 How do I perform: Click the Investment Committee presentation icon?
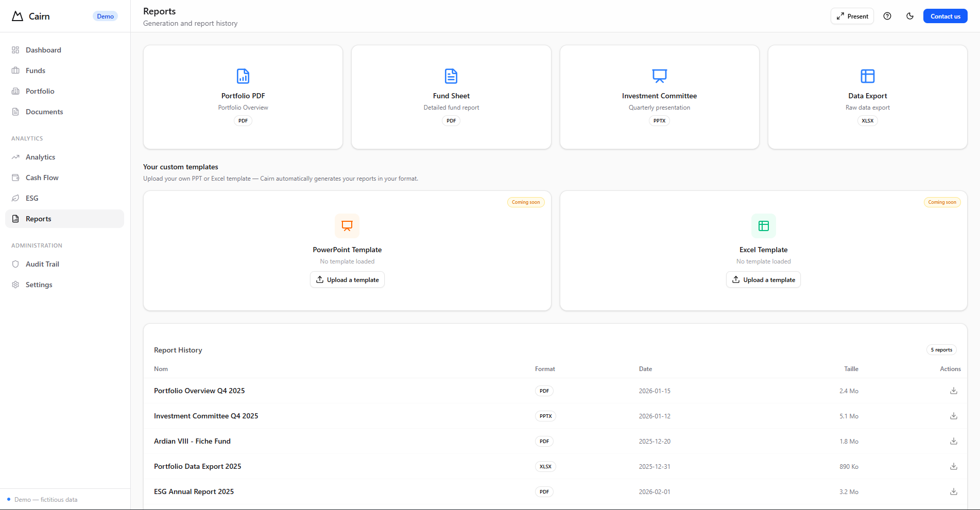pos(659,76)
